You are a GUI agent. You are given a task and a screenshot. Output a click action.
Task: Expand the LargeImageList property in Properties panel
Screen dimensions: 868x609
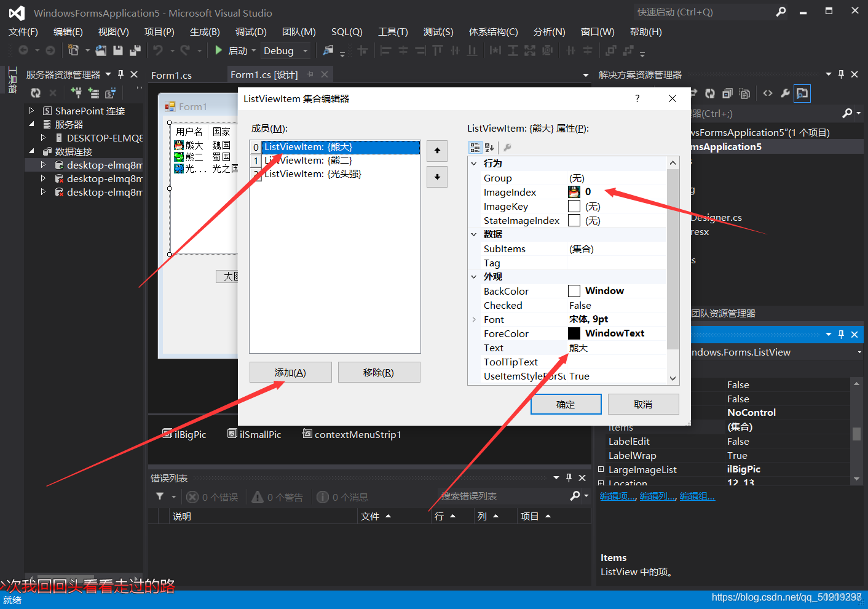tap(601, 469)
